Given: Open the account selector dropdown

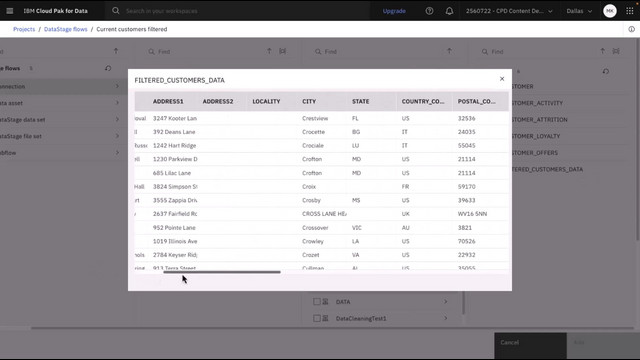Looking at the screenshot, I should 509,11.
